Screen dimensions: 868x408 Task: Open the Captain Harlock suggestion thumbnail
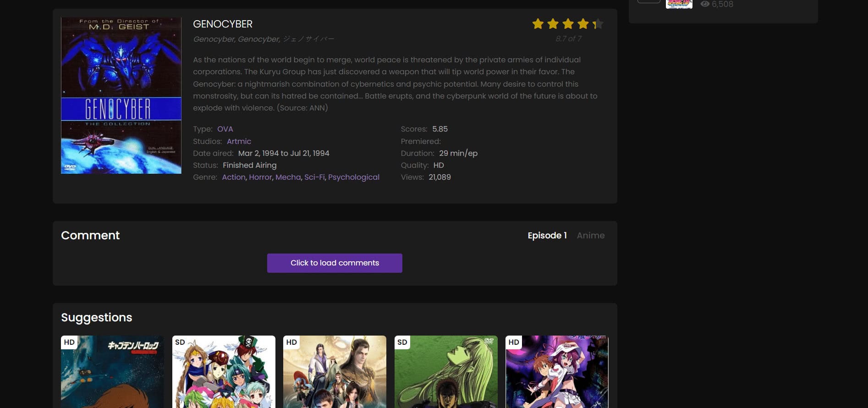112,372
